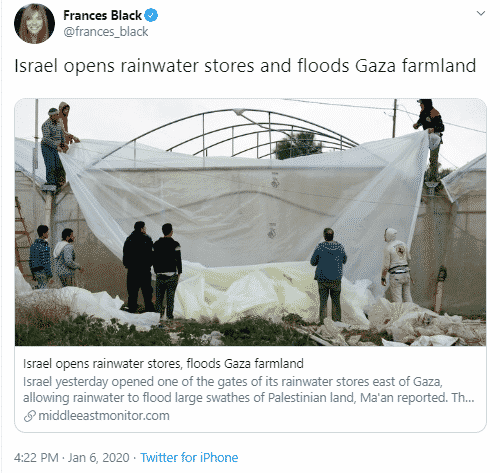The height and width of the screenshot is (473, 500).
Task: Open the 4:22 PM timestamp
Action: pos(36,457)
